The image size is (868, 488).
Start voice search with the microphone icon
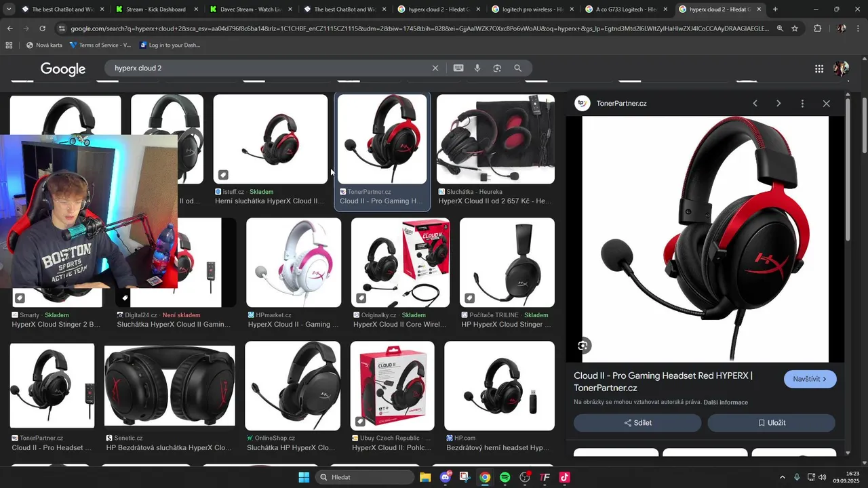click(477, 68)
